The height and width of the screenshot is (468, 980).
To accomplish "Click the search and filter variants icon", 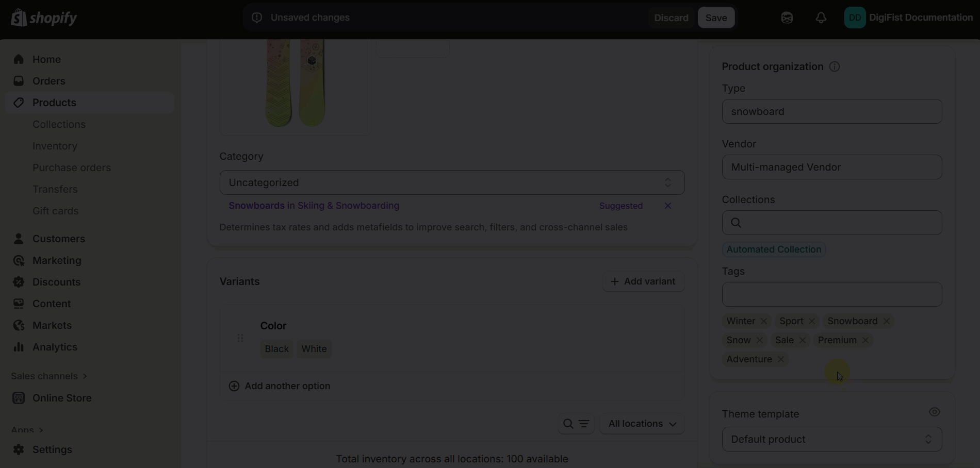I will coord(576,424).
